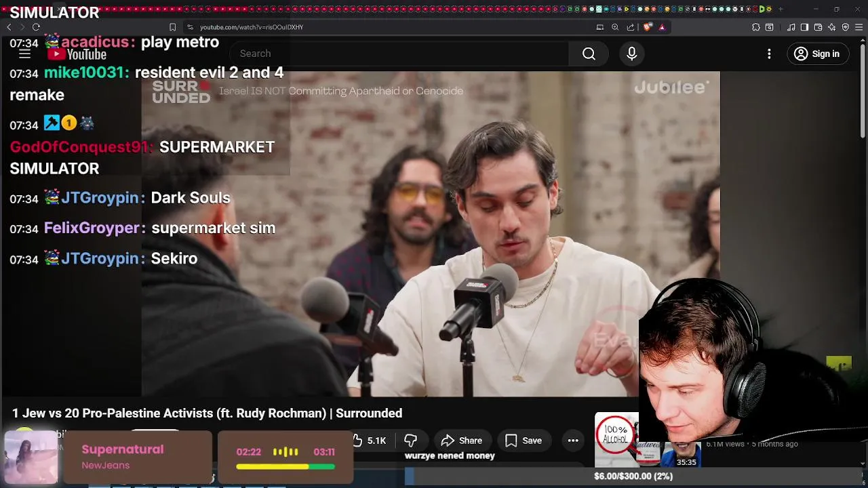Open the Brave VPN shield icon
The image size is (868, 488).
pyautogui.click(x=846, y=27)
